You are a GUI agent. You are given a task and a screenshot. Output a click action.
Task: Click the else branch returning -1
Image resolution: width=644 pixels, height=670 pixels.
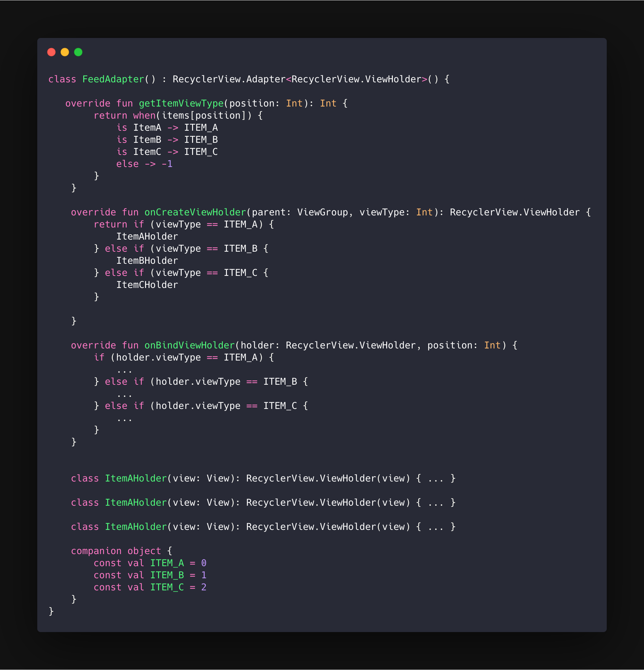pos(145,164)
